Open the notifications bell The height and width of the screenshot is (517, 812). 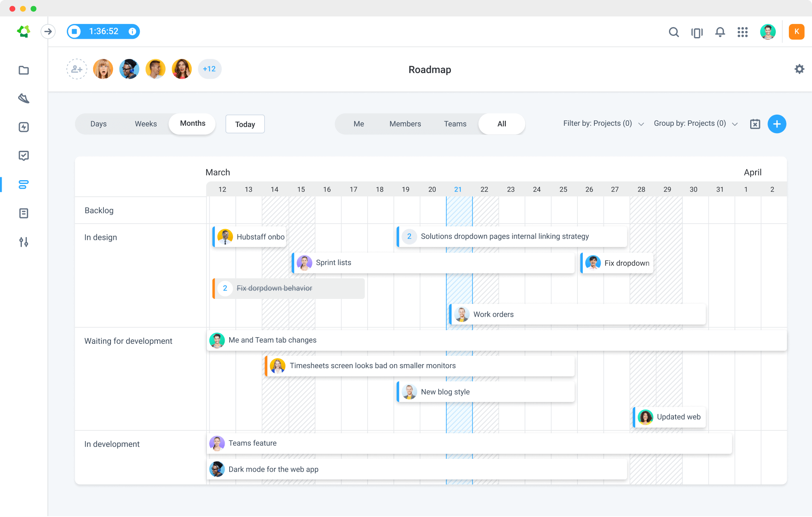pyautogui.click(x=720, y=32)
